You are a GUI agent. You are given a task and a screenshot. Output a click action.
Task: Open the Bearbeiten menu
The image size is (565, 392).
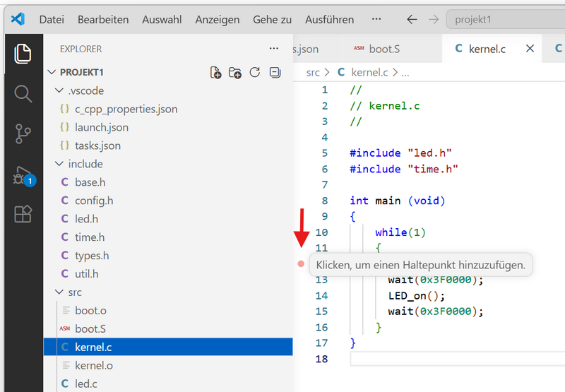click(103, 20)
